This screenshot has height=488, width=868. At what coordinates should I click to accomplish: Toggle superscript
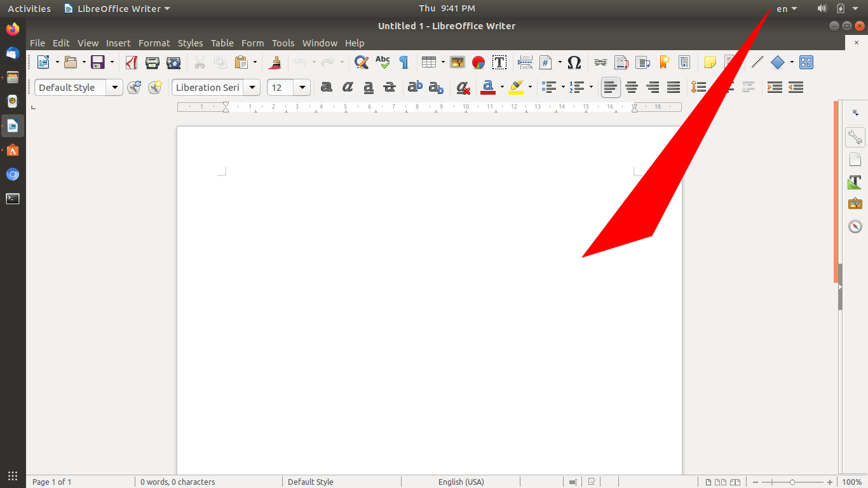(x=415, y=87)
